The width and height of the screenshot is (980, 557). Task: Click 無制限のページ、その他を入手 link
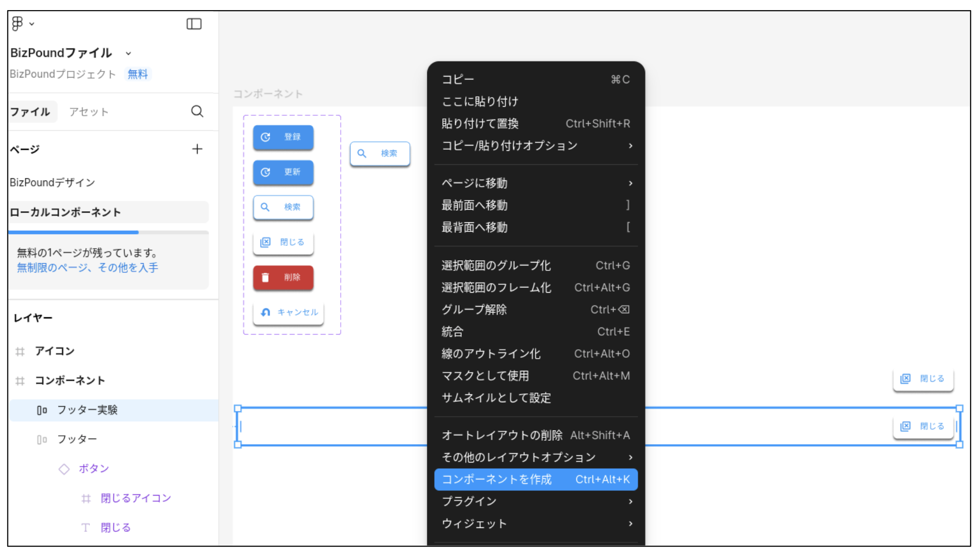pos(88,268)
